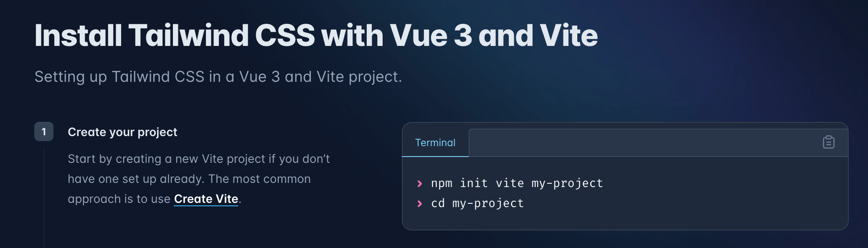Click "Vue 3" in the page title

431,35
